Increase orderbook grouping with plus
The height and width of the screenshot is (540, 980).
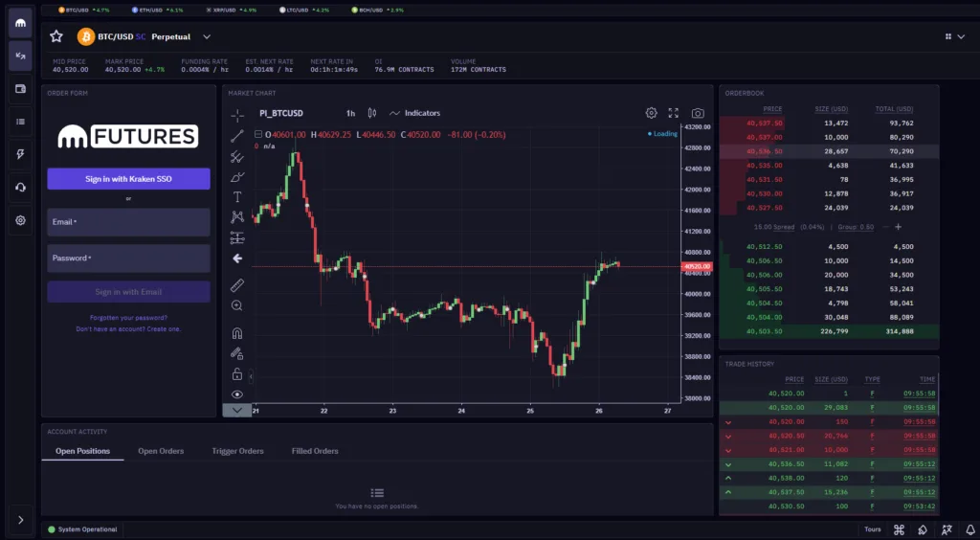click(x=898, y=227)
